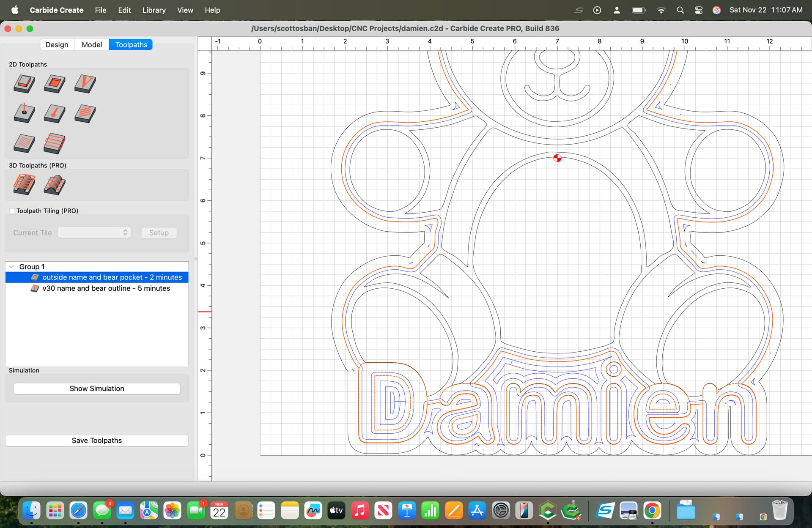The image size is (812, 528).
Task: Select the 3D Rough toolpath icon
Action: coord(24,185)
